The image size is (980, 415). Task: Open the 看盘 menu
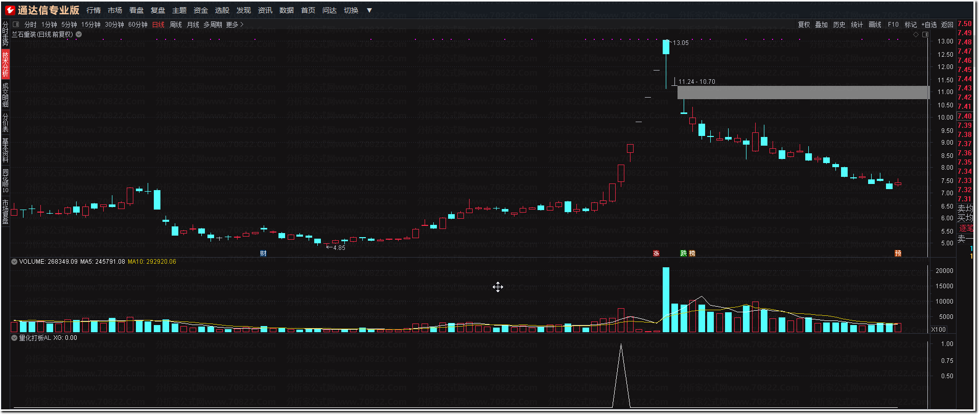click(x=136, y=10)
